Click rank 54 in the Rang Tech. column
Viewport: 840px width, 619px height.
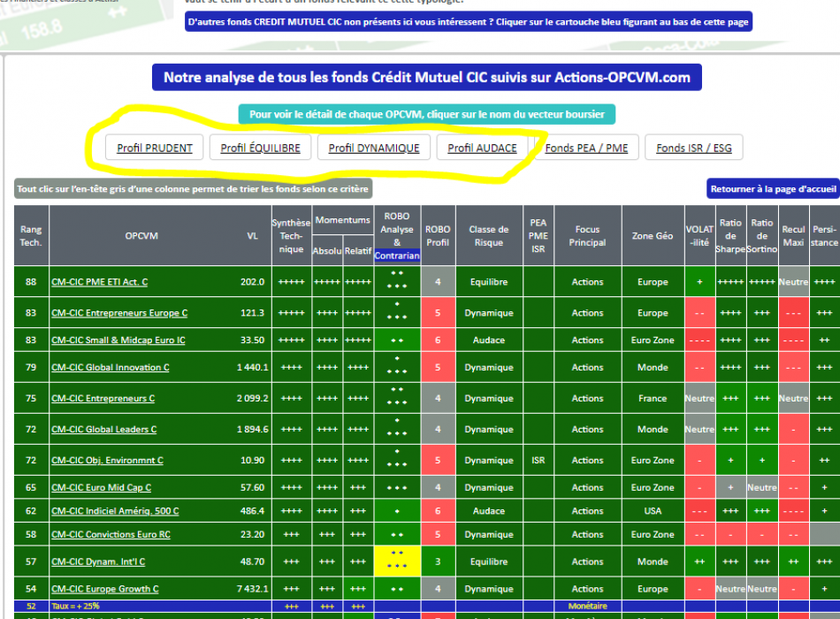click(x=31, y=589)
